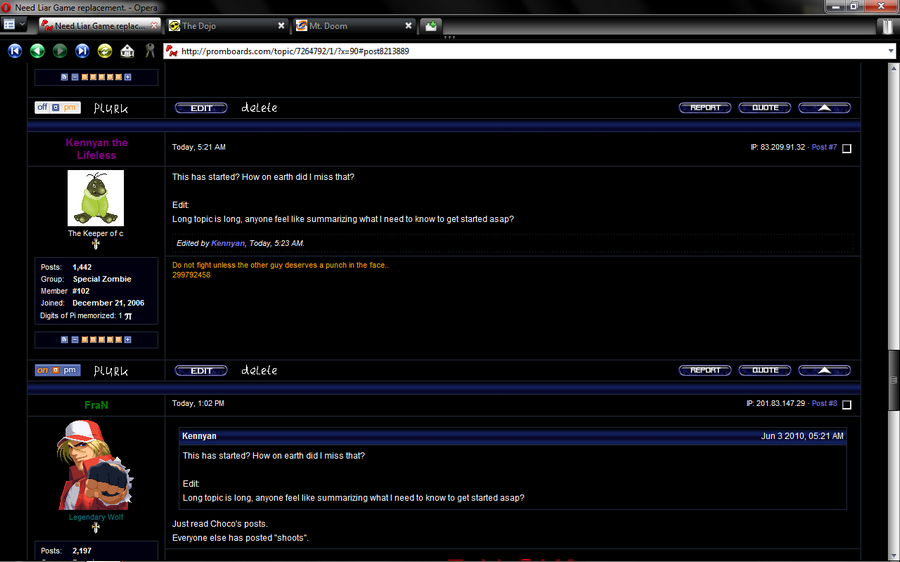Image resolution: width=900 pixels, height=562 pixels.
Task: Reload page with yellow refresh icon
Action: point(104,51)
